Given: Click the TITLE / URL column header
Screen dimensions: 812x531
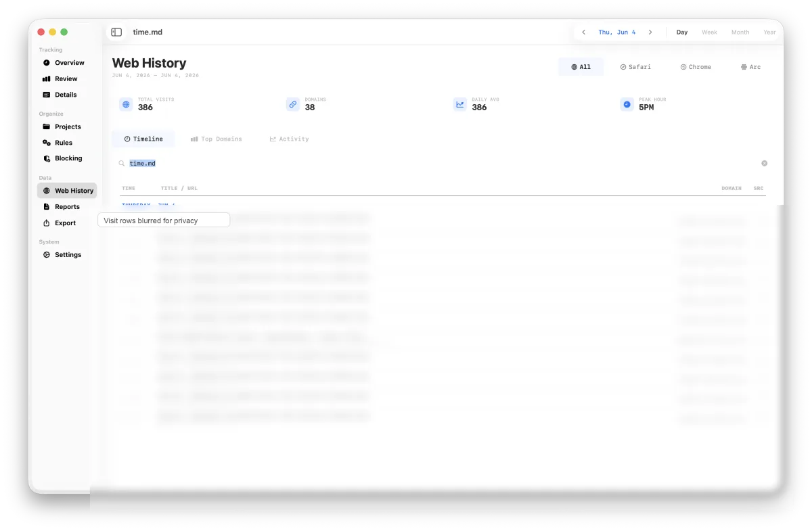Looking at the screenshot, I should pyautogui.click(x=179, y=188).
